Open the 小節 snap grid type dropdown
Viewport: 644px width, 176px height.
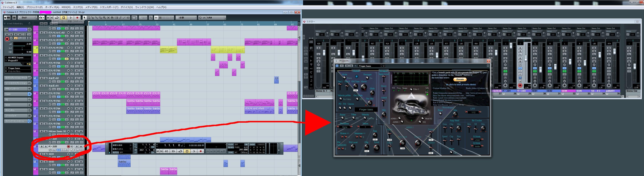186,18
